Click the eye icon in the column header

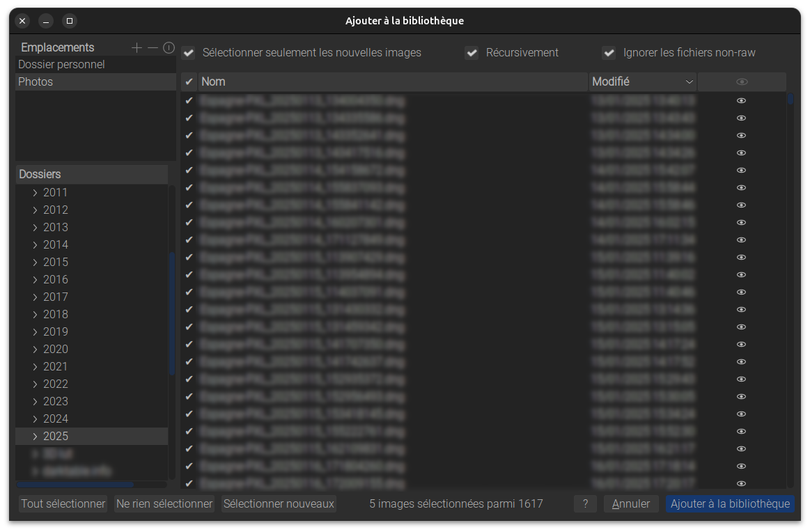point(742,82)
